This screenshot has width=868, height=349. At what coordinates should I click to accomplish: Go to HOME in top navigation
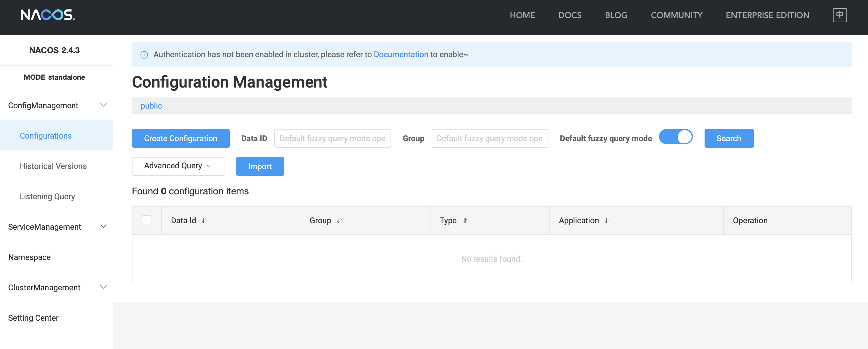pos(522,15)
